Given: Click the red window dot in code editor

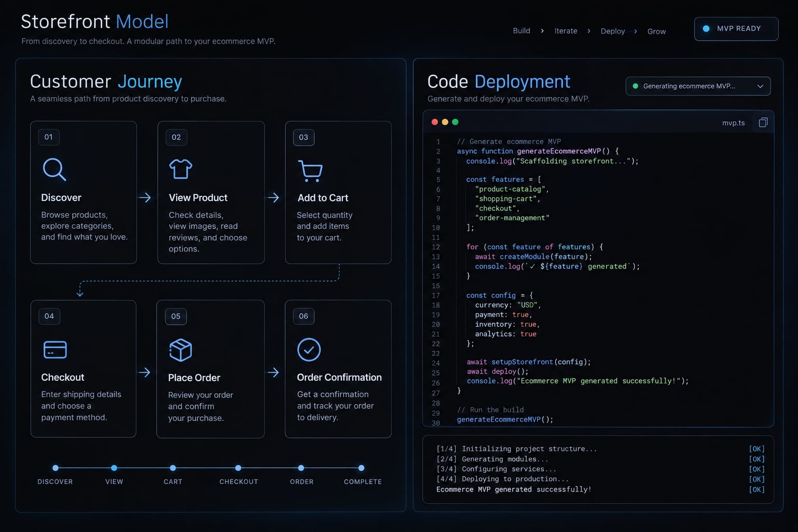Looking at the screenshot, I should (434, 122).
